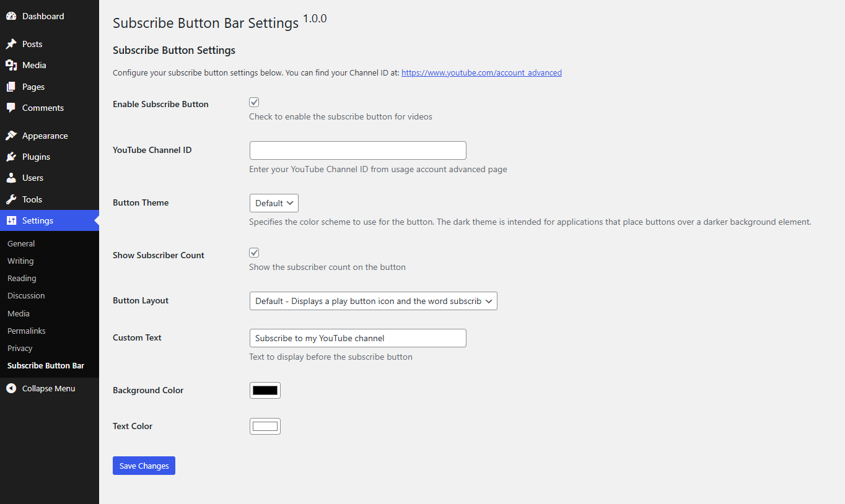Click the YouTube Channel ID field
845x504 pixels.
point(357,150)
